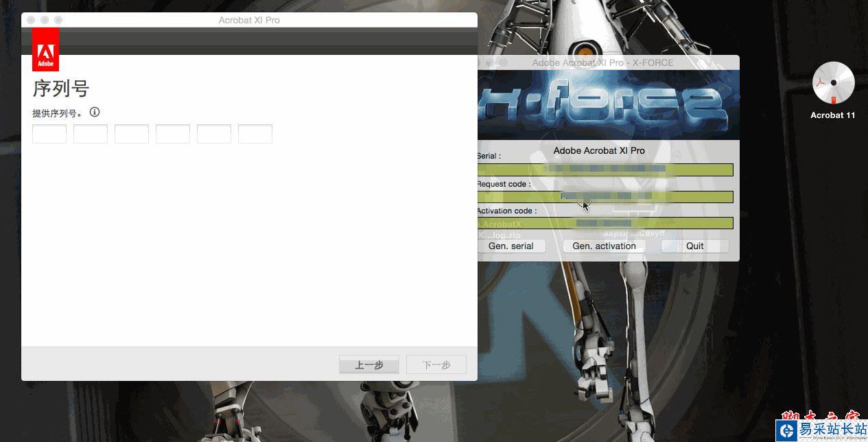Screen dimensions: 868x442
Task: Click the 下一步 next button
Action: click(436, 364)
